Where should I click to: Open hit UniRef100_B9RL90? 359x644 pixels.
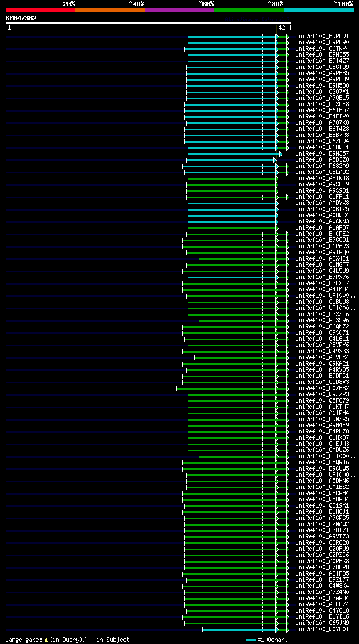pyautogui.click(x=322, y=42)
